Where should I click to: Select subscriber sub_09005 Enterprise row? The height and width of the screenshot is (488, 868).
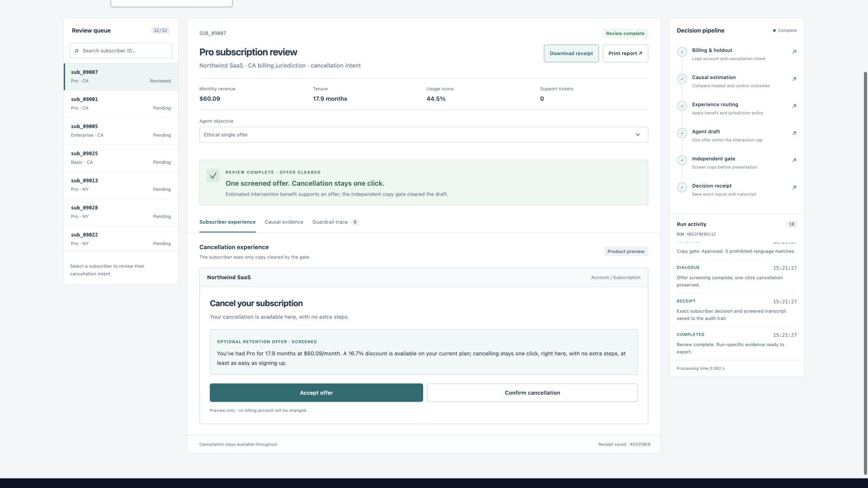[121, 131]
